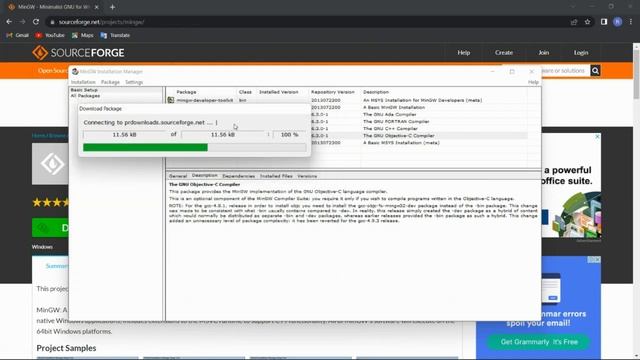Close the MinGW browser tab
The image size is (640, 360).
(97, 7)
